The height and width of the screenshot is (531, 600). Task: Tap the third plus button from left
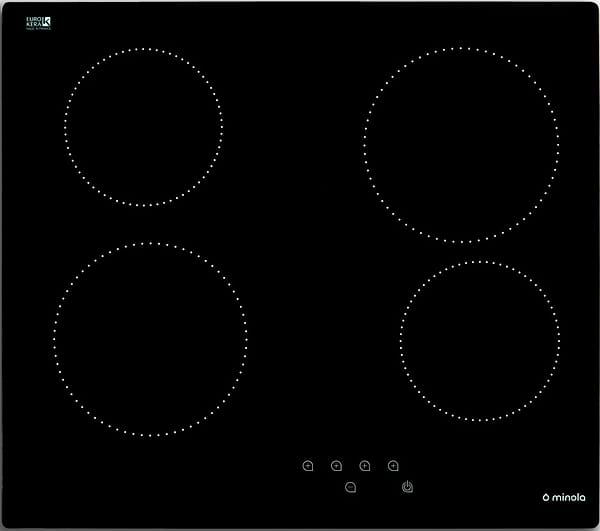pos(365,465)
